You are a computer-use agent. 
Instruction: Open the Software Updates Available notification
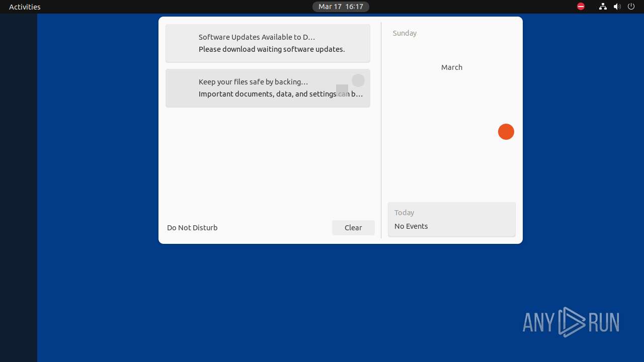(x=268, y=43)
